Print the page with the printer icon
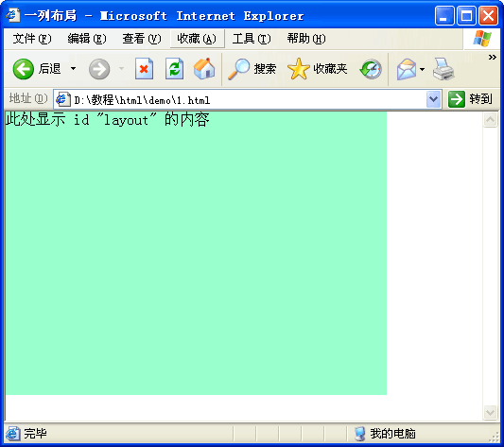The height and width of the screenshot is (447, 504). coord(443,69)
